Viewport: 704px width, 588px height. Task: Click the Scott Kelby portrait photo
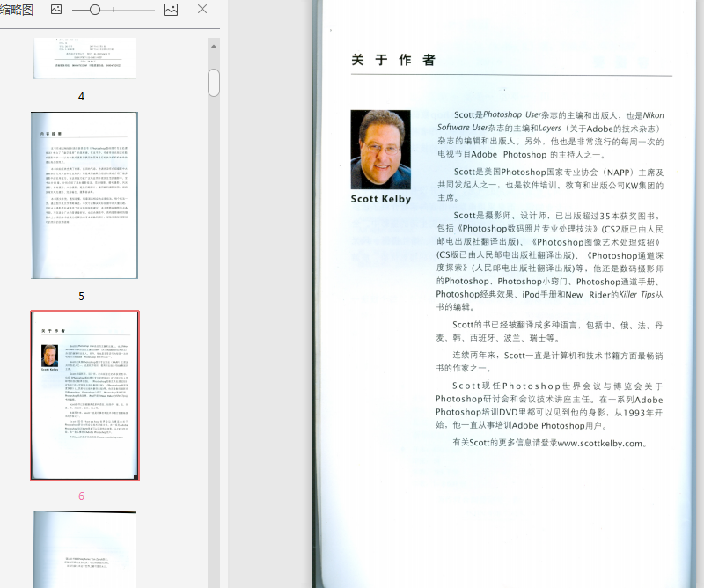click(381, 149)
